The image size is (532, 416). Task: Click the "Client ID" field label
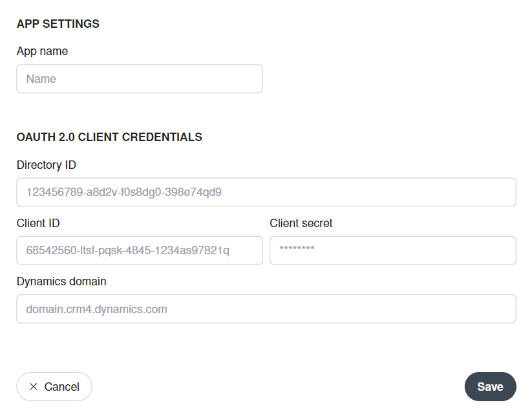pyautogui.click(x=38, y=223)
